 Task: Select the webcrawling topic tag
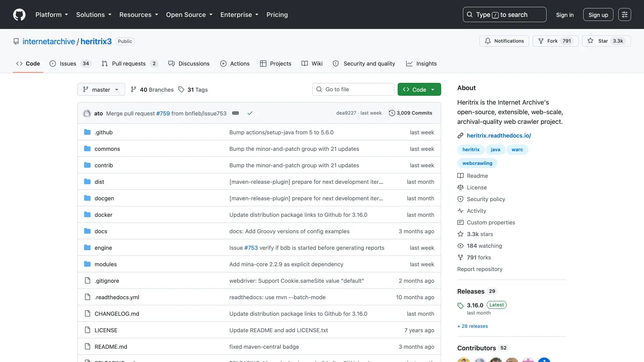(477, 163)
